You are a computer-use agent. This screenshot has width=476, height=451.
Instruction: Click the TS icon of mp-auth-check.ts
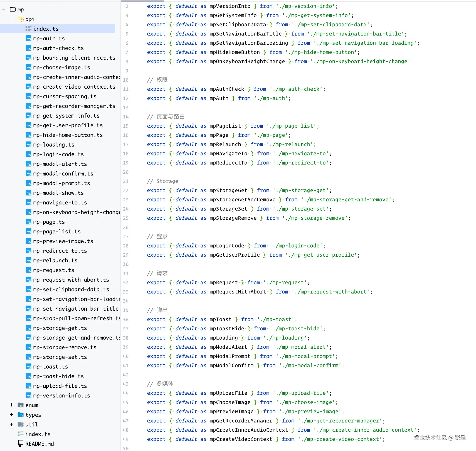[29, 48]
